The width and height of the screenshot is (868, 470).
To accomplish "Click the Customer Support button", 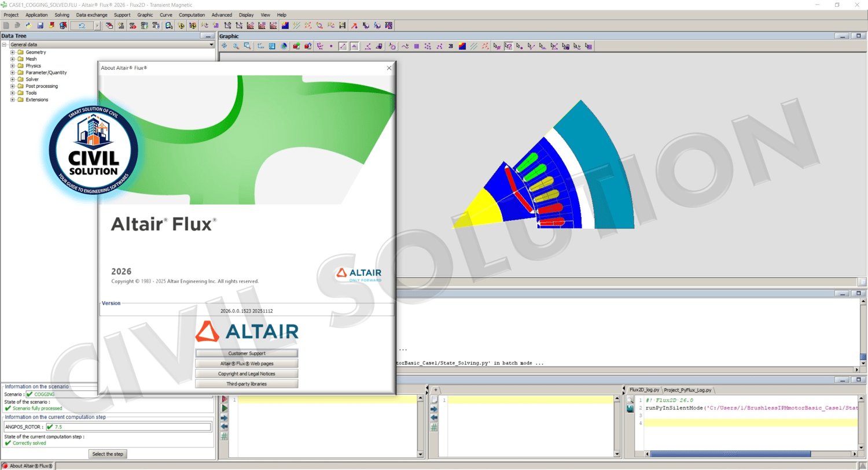I will [247, 353].
